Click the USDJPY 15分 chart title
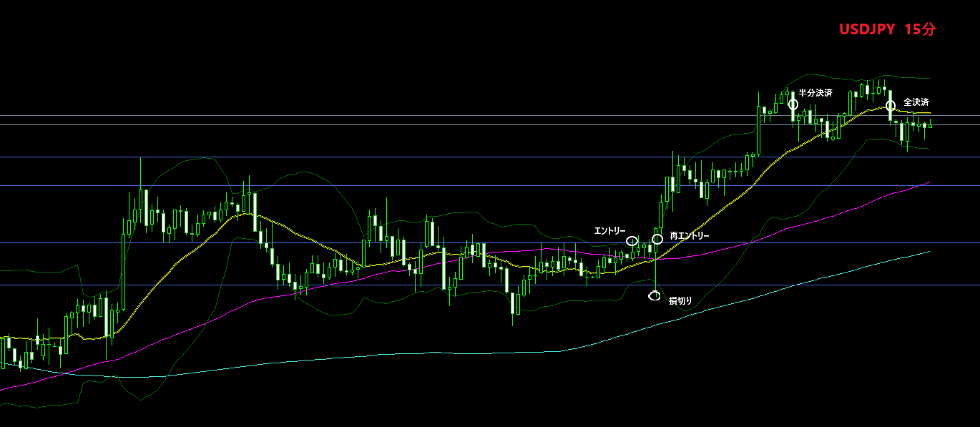Viewport: 980px width, 427px height. [887, 29]
